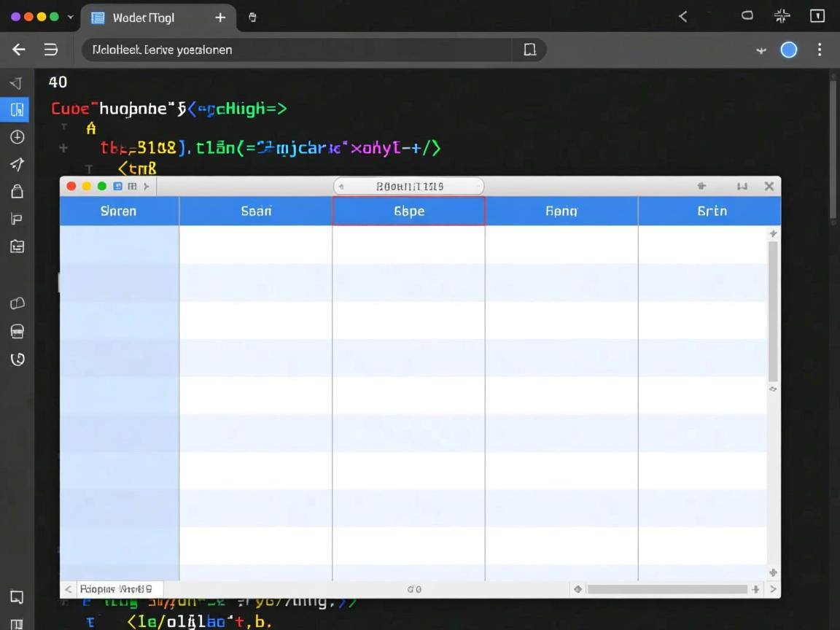Click the blue profile circle in toolbar

788,50
